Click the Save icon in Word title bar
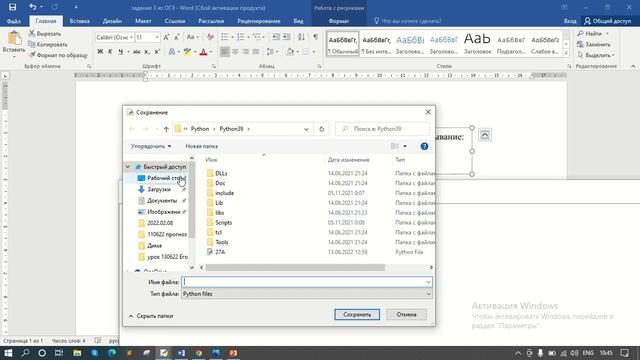640x360 pixels. pyautogui.click(x=12, y=7)
